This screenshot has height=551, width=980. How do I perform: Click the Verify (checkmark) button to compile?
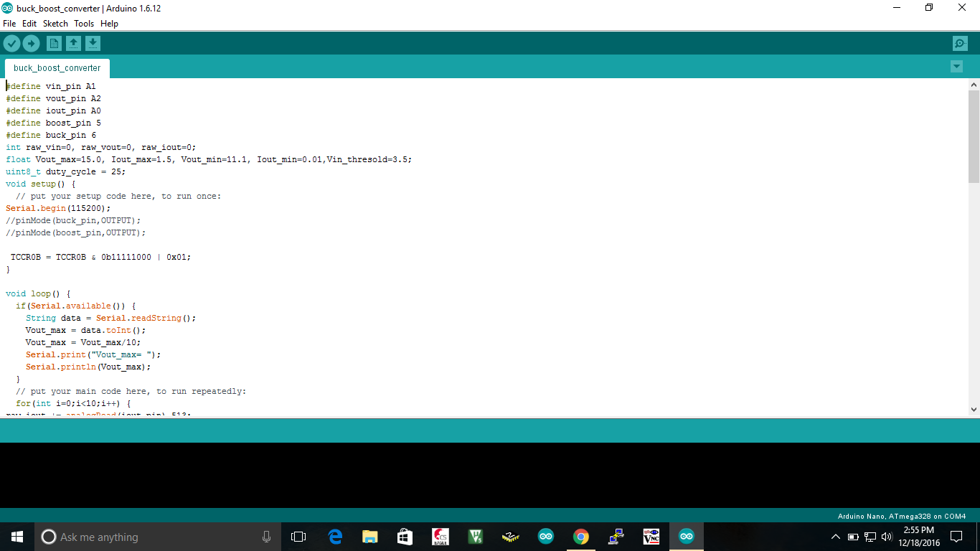pyautogui.click(x=11, y=43)
